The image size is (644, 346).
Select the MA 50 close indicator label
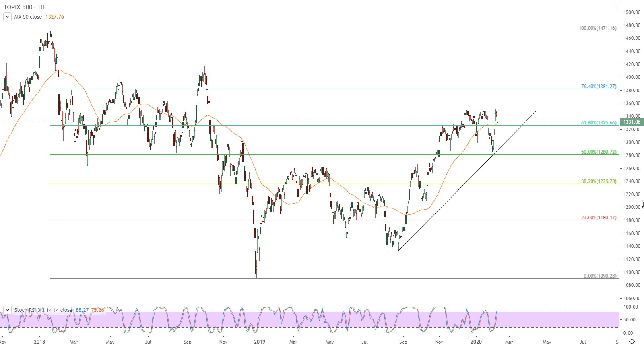28,17
